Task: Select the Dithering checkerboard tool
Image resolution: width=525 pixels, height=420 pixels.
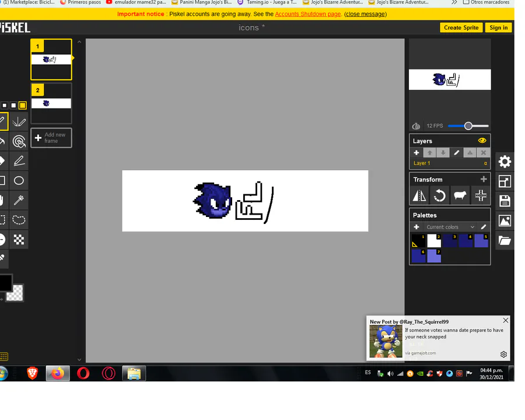Action: [19, 240]
